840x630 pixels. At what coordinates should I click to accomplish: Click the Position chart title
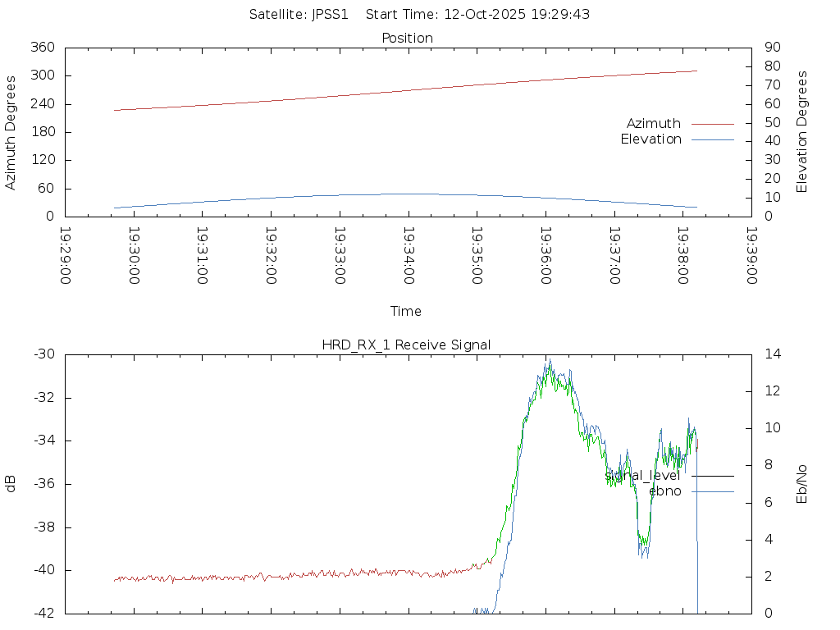click(x=407, y=39)
